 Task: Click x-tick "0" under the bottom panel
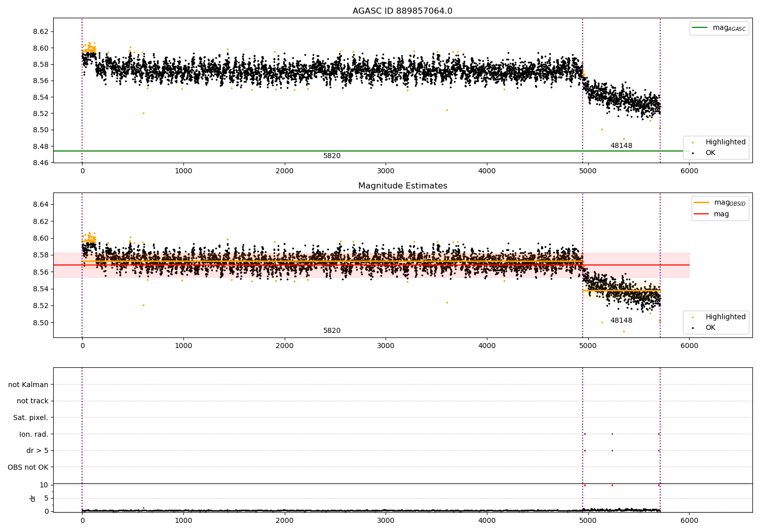tap(82, 520)
